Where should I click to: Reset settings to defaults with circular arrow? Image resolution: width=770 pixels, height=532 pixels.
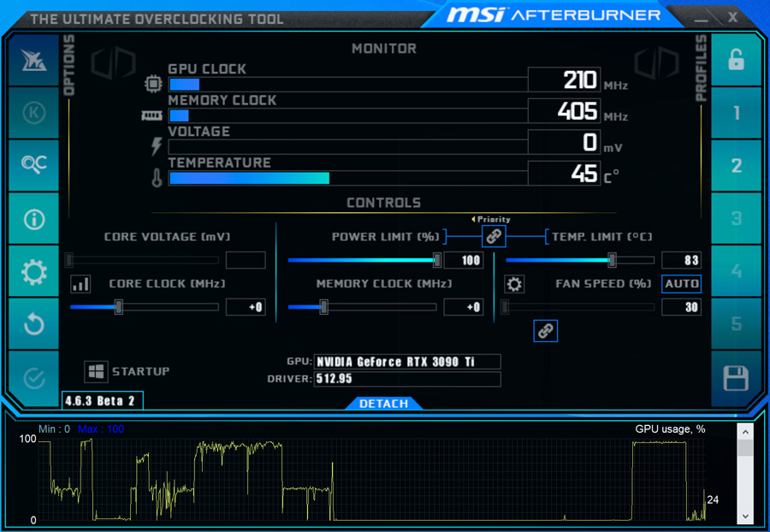[x=33, y=324]
